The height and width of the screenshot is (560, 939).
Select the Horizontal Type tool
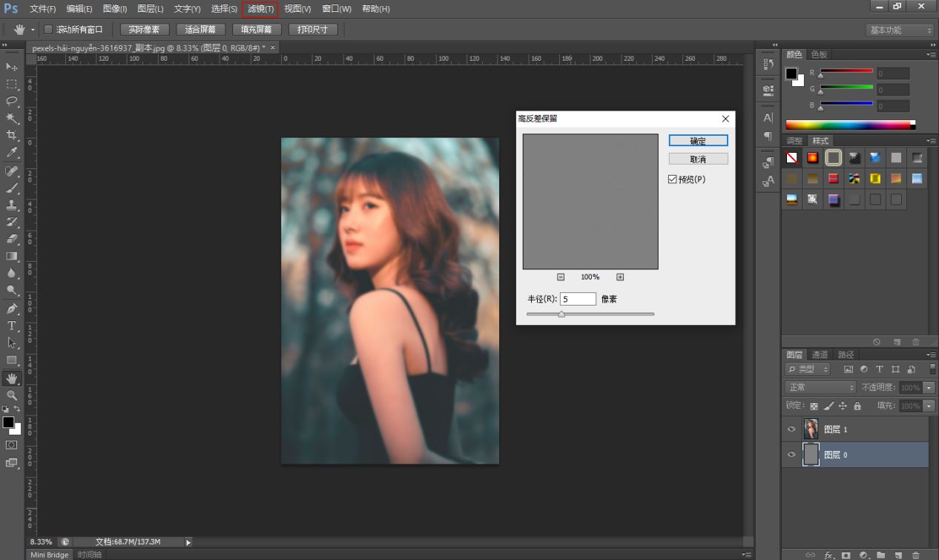(x=12, y=326)
